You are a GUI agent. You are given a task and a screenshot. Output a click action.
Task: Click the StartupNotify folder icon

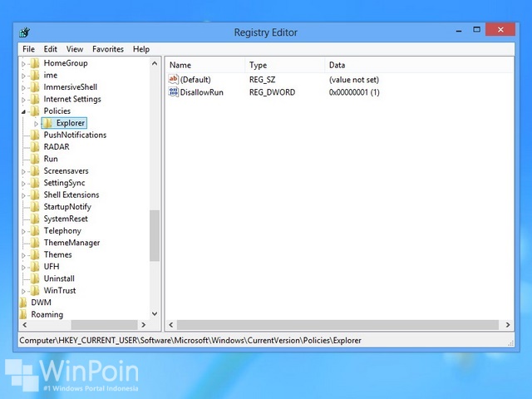click(35, 207)
